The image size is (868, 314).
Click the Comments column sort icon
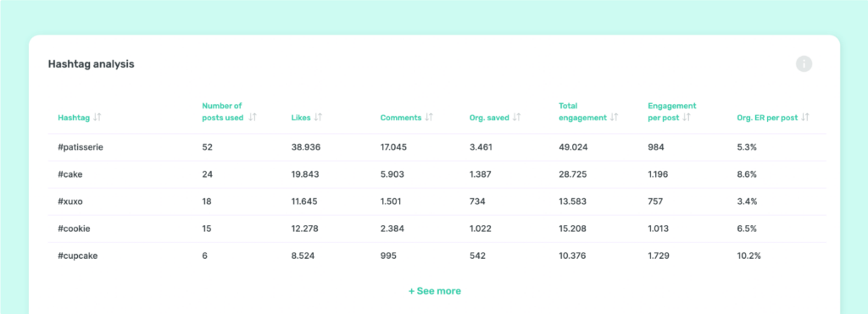point(429,117)
